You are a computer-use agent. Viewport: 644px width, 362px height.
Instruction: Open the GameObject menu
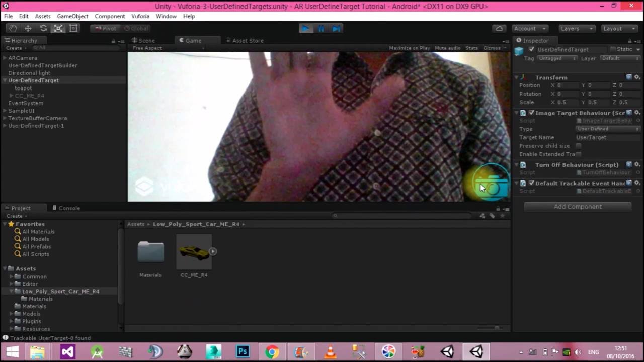click(x=72, y=16)
